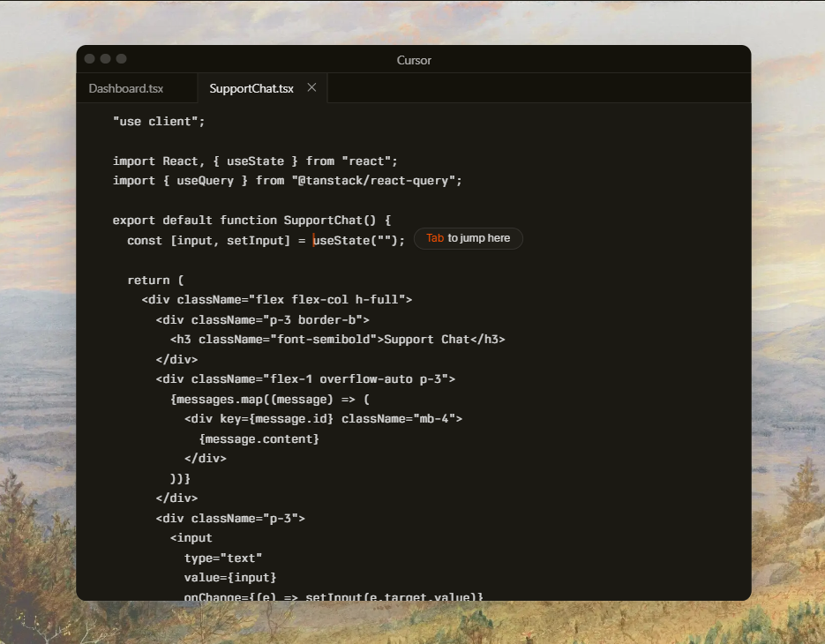Click the {message.content} expression
825x644 pixels.
point(259,438)
